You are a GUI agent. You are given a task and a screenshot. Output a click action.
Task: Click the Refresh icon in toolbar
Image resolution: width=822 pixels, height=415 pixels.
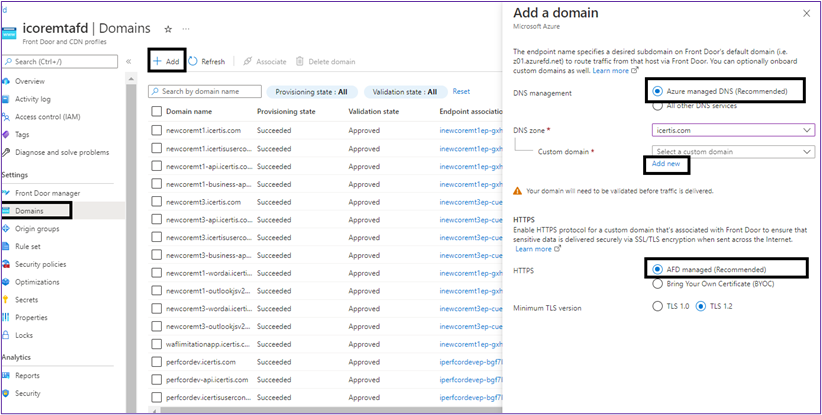coord(194,61)
